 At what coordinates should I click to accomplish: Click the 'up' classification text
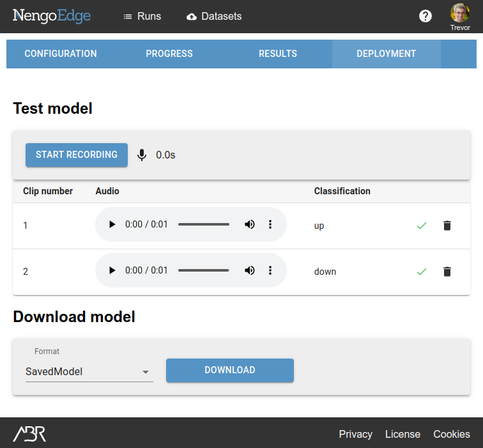[x=319, y=226]
